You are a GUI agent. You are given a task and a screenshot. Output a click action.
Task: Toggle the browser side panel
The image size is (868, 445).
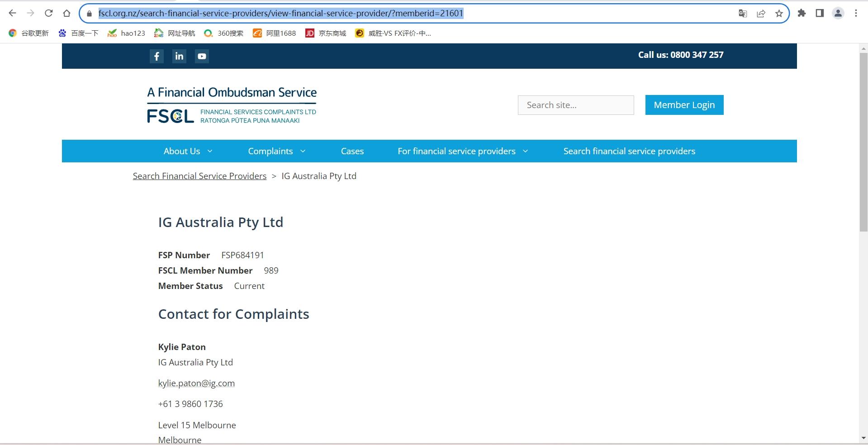[x=820, y=13]
